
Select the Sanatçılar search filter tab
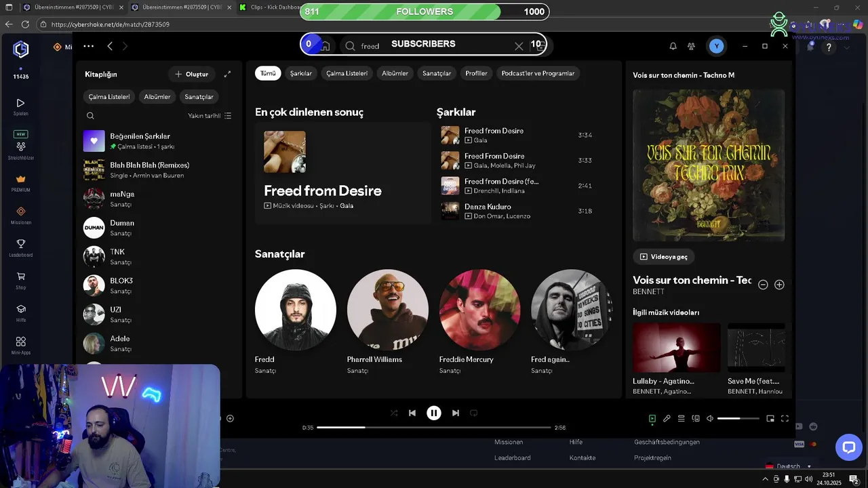point(437,73)
